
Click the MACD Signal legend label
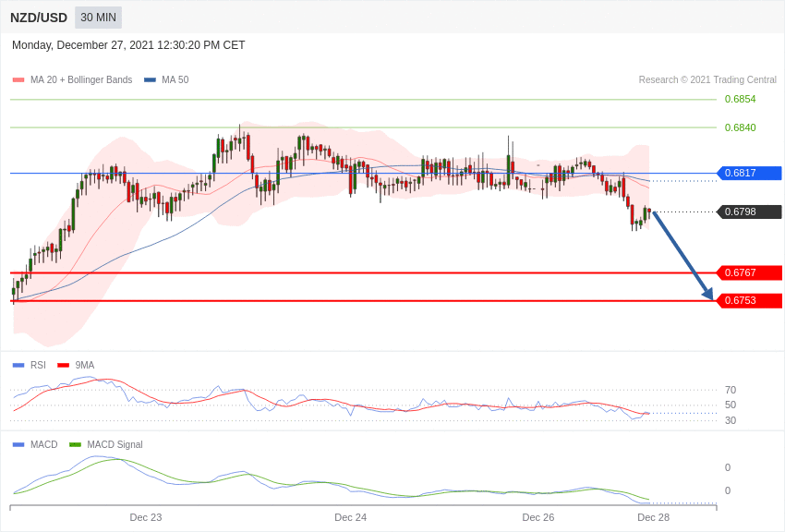click(115, 444)
